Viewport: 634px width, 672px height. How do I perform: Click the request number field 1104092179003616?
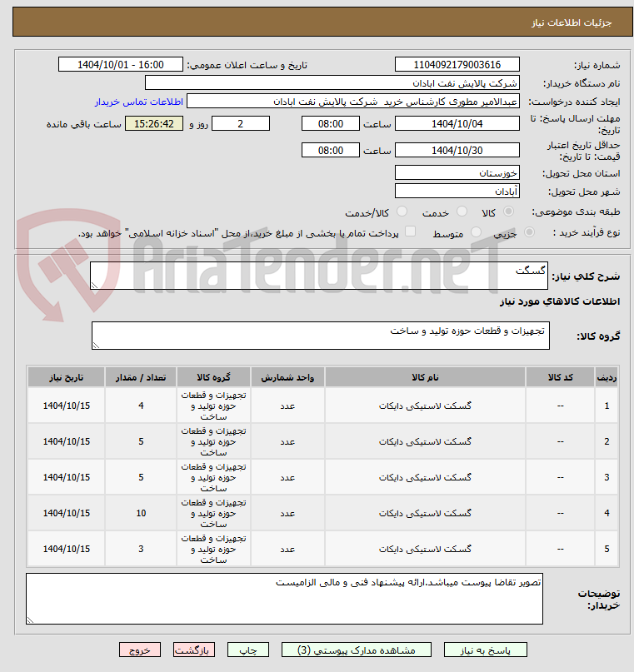click(x=457, y=65)
